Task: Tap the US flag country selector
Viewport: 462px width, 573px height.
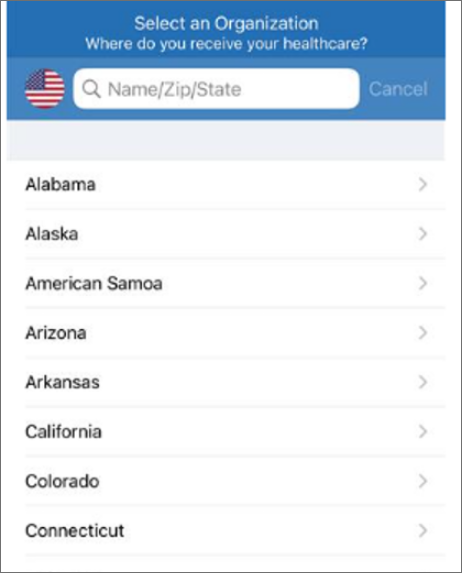Action: tap(45, 89)
